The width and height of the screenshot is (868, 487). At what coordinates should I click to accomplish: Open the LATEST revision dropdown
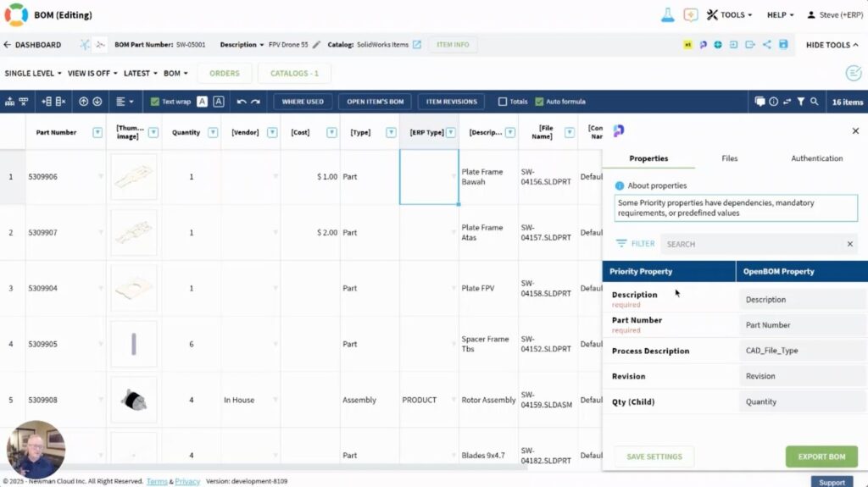pos(140,74)
